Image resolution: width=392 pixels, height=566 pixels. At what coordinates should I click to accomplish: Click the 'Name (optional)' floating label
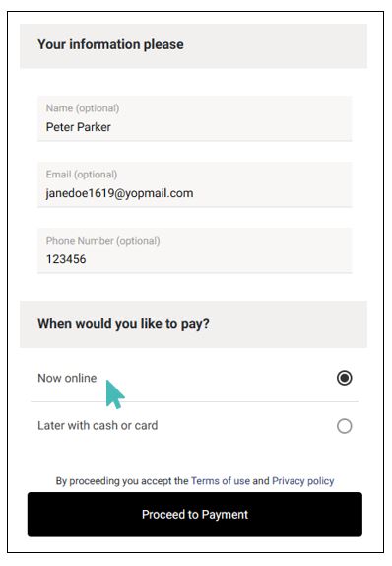tap(83, 108)
